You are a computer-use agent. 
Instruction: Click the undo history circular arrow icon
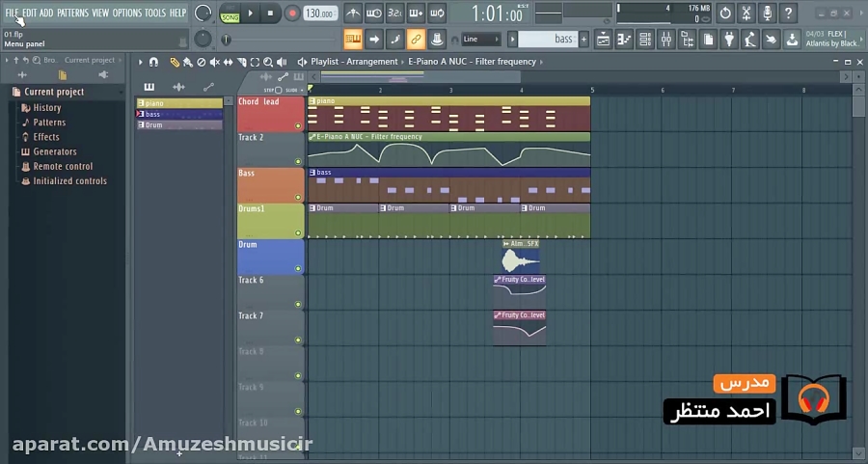(x=725, y=13)
